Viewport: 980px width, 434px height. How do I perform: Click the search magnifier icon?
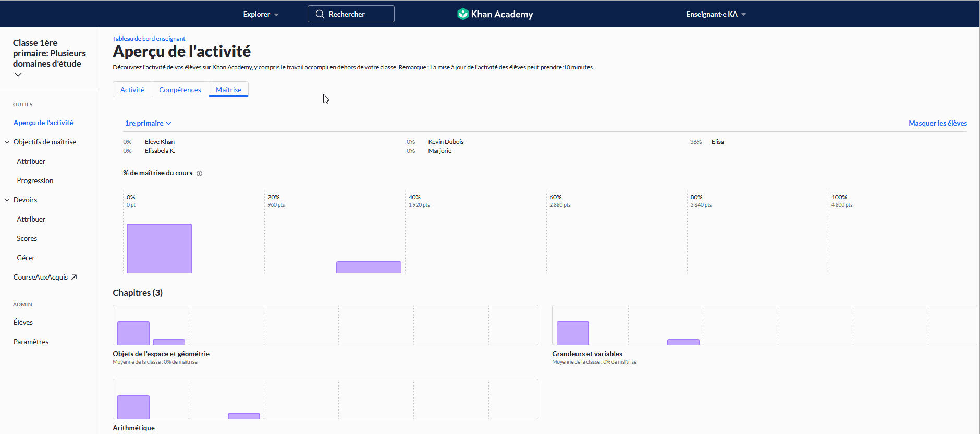[x=320, y=14]
